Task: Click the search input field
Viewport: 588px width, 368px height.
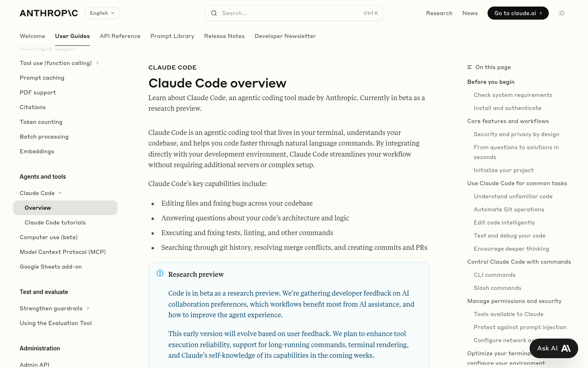Action: coord(286,13)
